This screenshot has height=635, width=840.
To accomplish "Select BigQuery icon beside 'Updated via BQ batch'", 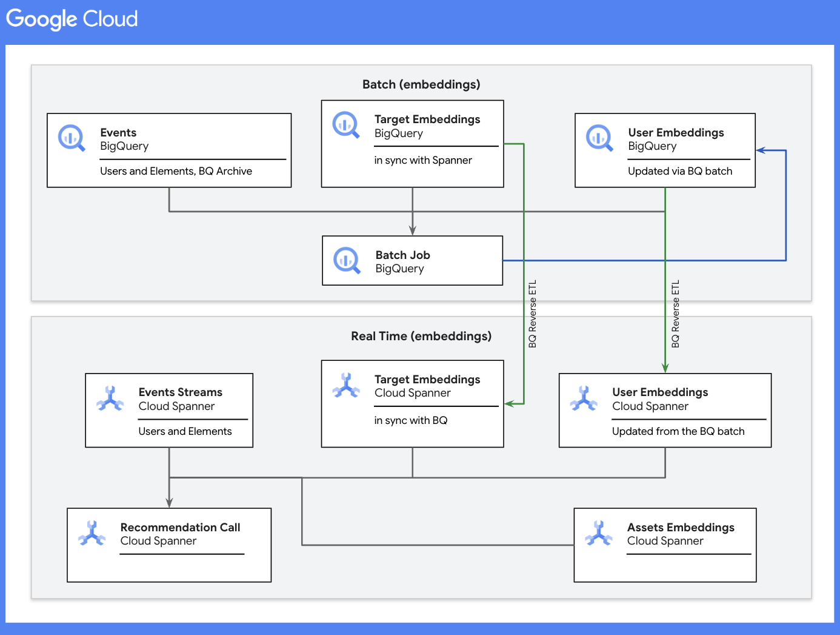I will tap(599, 138).
